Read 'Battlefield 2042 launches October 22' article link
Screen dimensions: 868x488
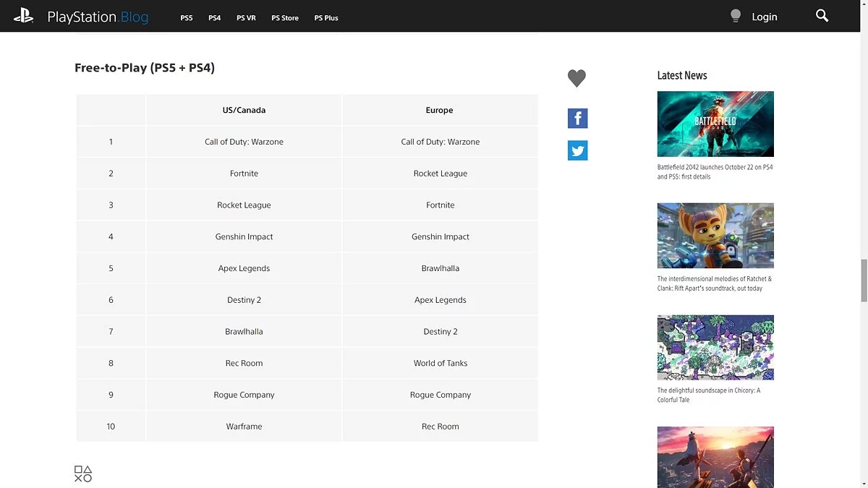click(x=715, y=172)
